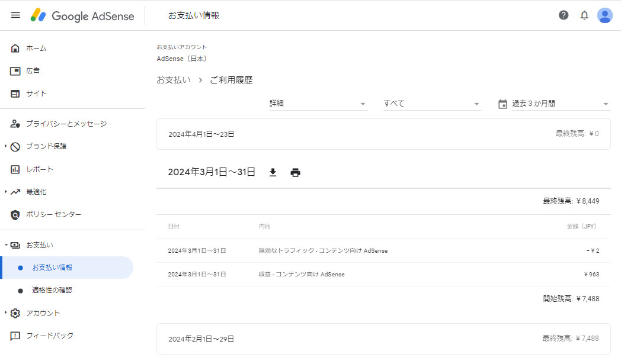Go to ホーム in the sidebar
The height and width of the screenshot is (364, 621).
pyautogui.click(x=36, y=48)
